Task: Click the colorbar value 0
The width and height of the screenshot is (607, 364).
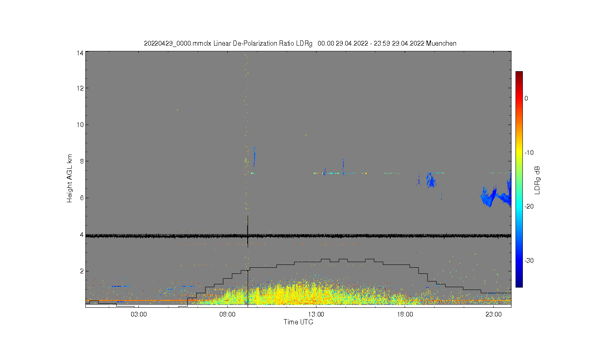Action: point(526,98)
